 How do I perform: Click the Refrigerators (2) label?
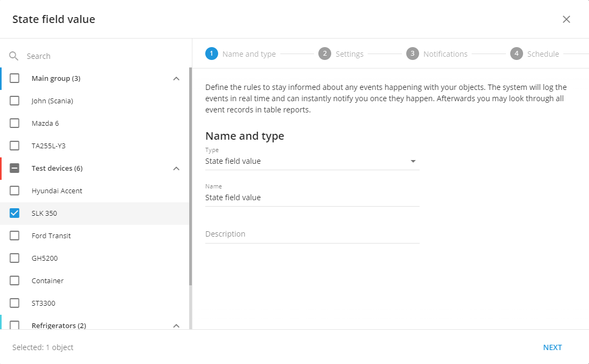coord(59,325)
